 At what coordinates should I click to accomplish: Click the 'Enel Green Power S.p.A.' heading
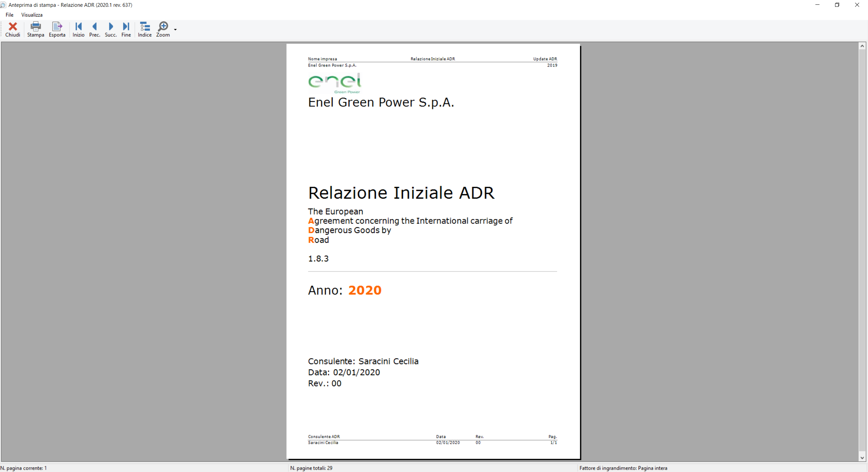pyautogui.click(x=381, y=102)
